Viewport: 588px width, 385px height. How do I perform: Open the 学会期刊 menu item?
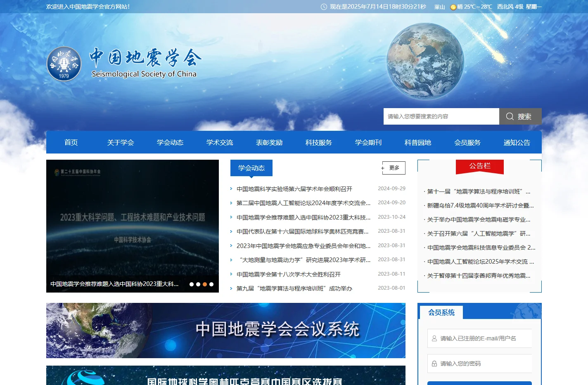pyautogui.click(x=368, y=142)
